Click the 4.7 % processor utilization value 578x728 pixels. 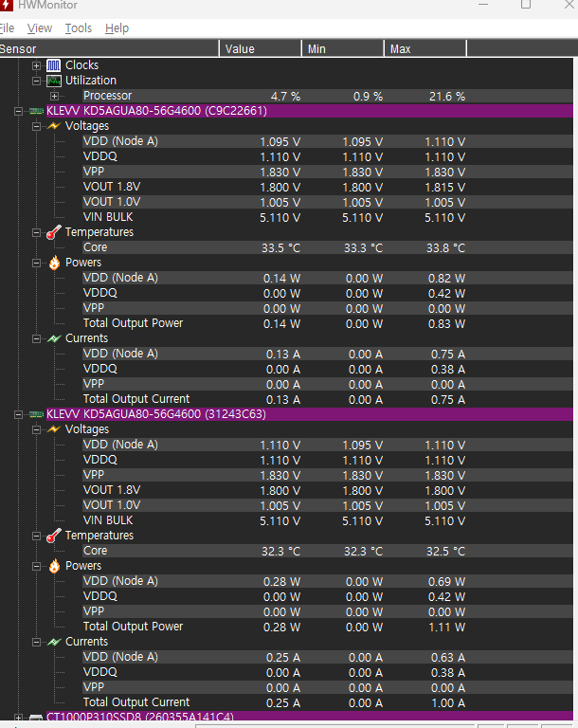tap(285, 97)
